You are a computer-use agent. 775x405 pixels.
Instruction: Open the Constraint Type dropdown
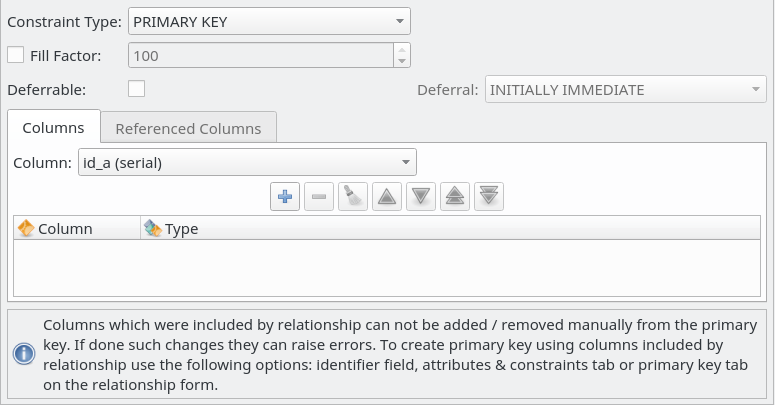tap(269, 21)
